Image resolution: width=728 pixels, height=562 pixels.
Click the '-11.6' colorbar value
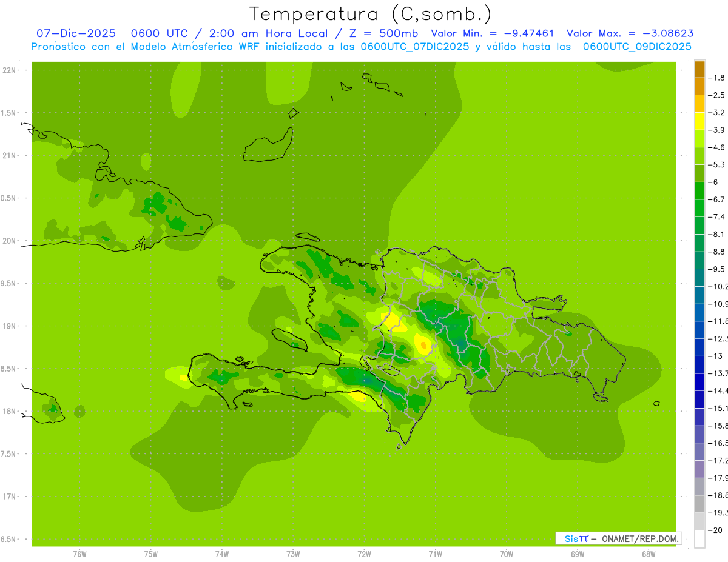click(x=719, y=321)
